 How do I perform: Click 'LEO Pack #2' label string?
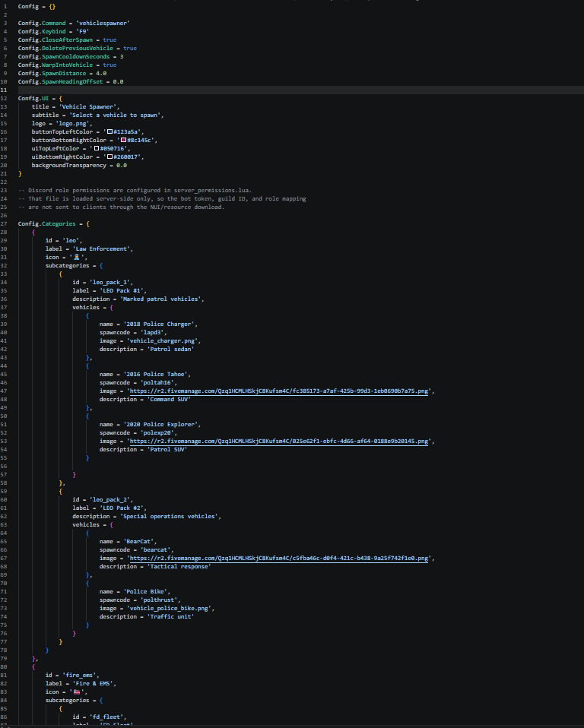121,508
